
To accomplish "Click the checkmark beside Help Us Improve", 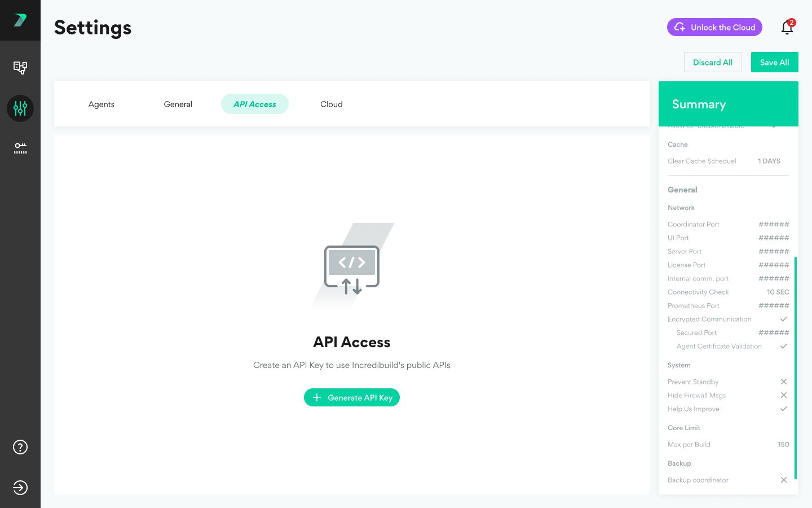I will [x=784, y=409].
